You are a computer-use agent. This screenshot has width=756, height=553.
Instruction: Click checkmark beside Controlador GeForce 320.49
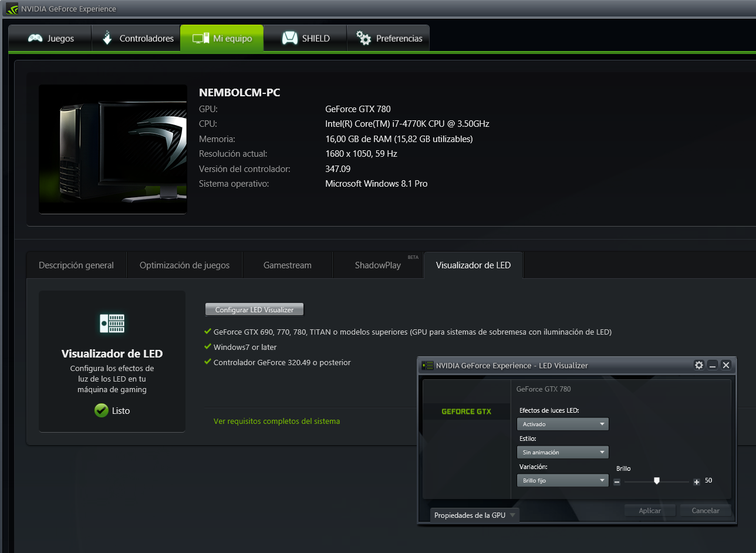(x=207, y=362)
